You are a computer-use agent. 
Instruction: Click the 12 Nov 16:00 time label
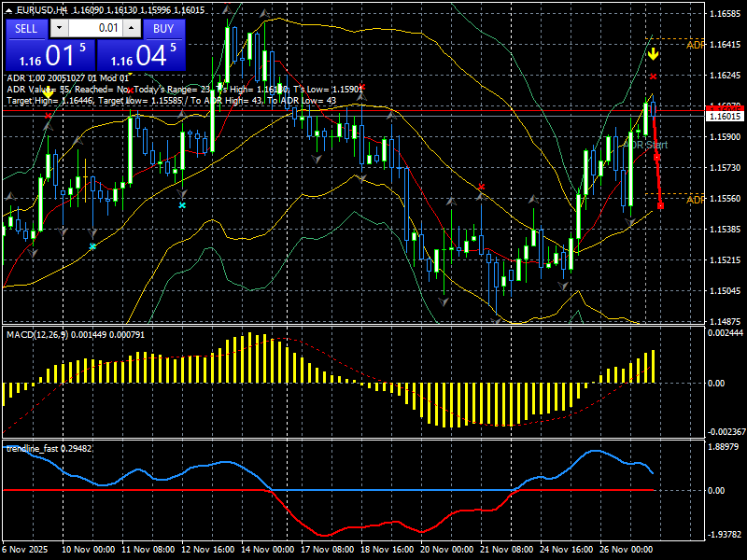[x=208, y=549]
